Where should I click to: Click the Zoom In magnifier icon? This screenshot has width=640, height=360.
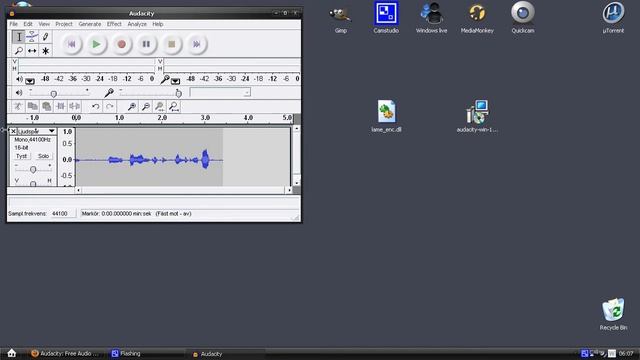pos(131,107)
